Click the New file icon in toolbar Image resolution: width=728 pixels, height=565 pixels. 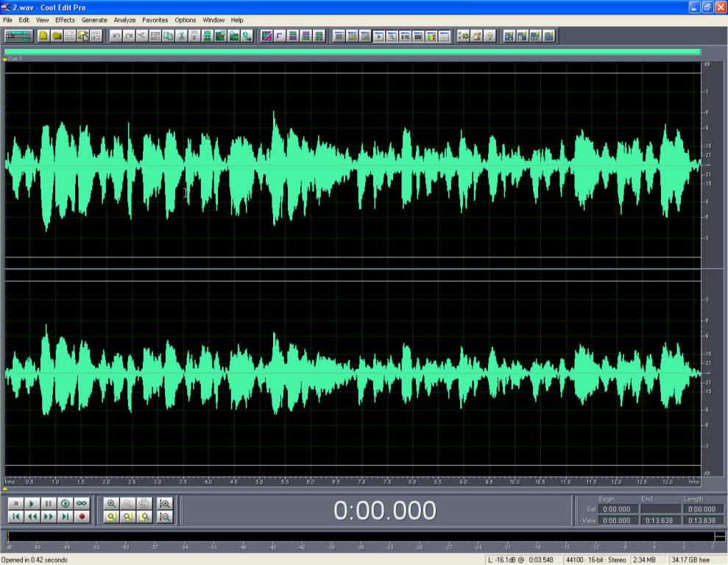click(x=44, y=35)
